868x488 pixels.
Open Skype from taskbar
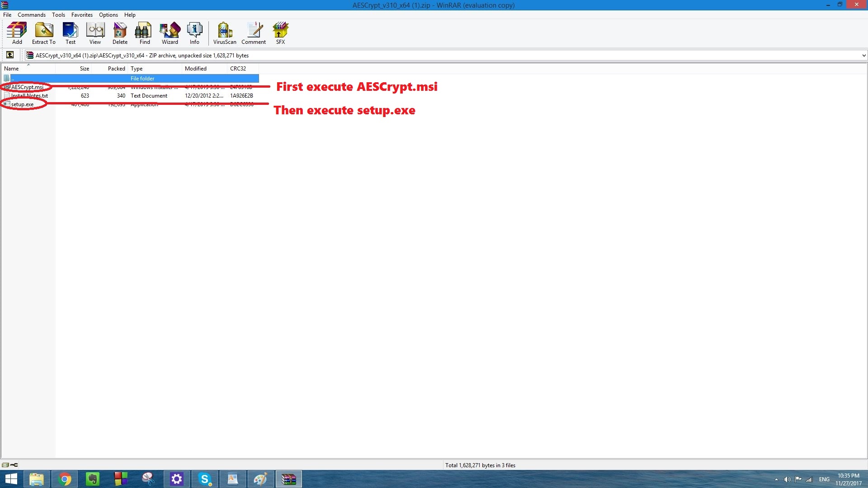point(205,479)
